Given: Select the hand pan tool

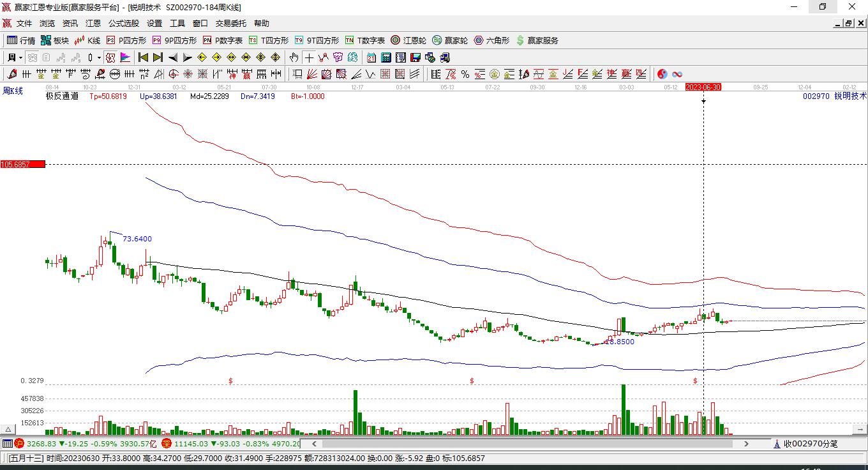Looking at the screenshot, I should pos(294,57).
